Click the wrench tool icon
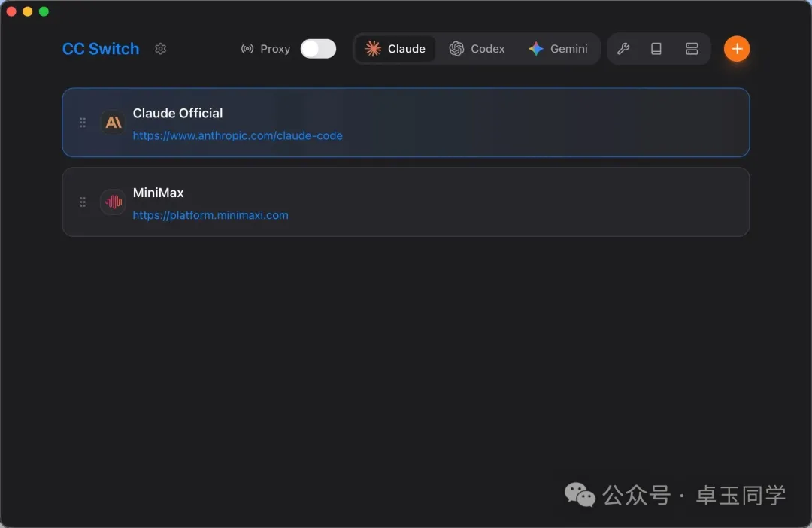The image size is (812, 528). [x=623, y=49]
